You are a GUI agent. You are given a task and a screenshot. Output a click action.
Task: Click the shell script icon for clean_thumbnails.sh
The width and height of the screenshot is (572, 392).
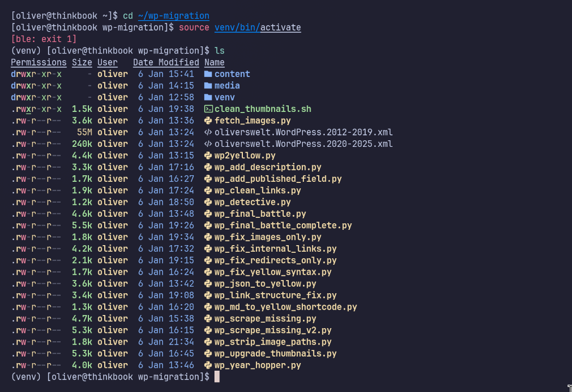coord(208,109)
